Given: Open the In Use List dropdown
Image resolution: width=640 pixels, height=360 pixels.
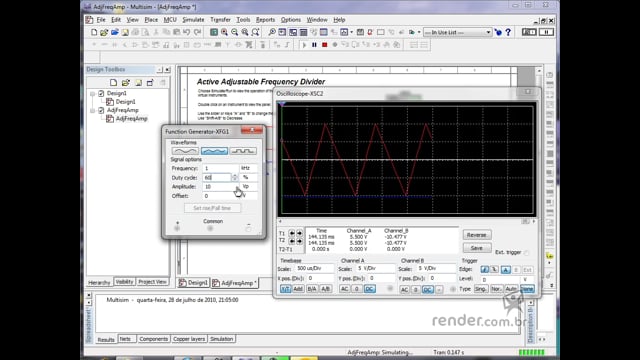Looking at the screenshot, I should pos(488,32).
